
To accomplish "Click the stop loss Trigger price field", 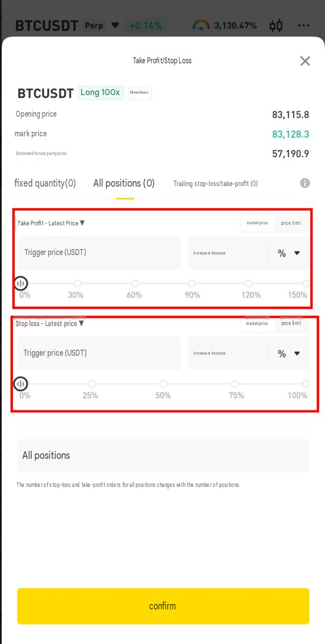I will pos(99,353).
